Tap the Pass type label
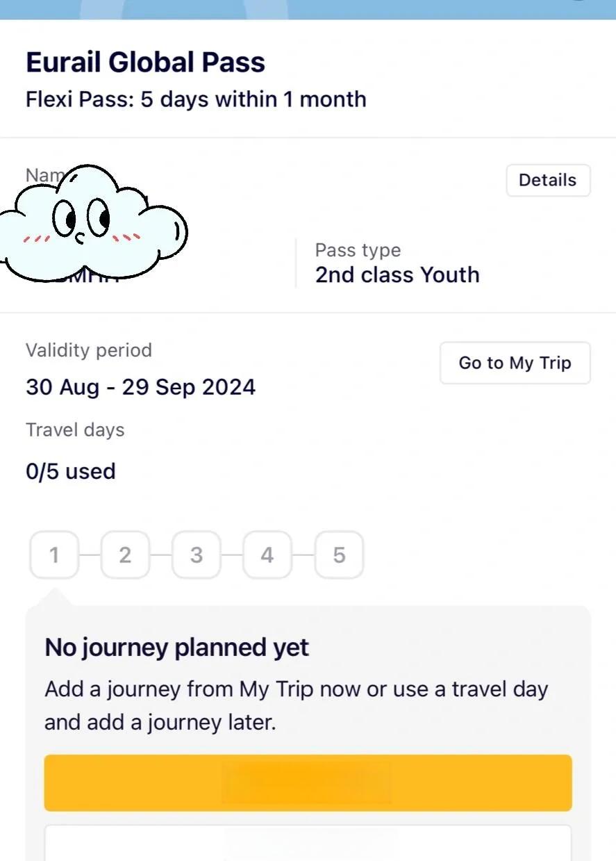Screen dimensions: 616x861 pos(358,250)
